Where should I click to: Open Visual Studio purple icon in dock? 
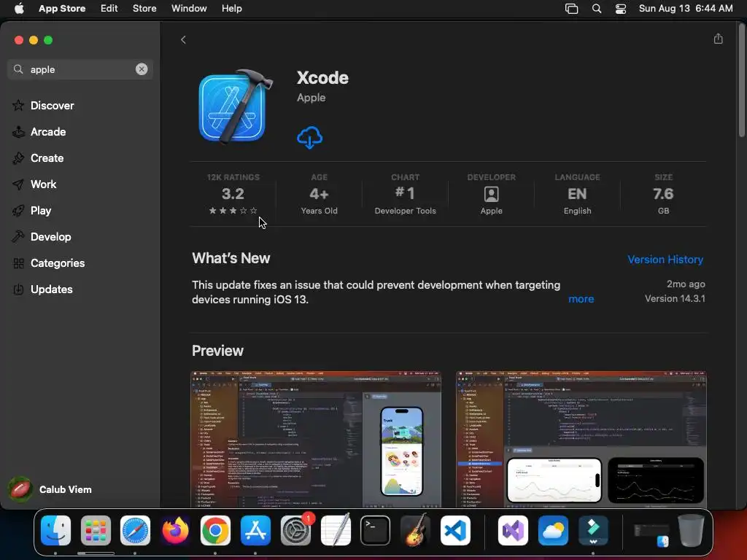513,531
